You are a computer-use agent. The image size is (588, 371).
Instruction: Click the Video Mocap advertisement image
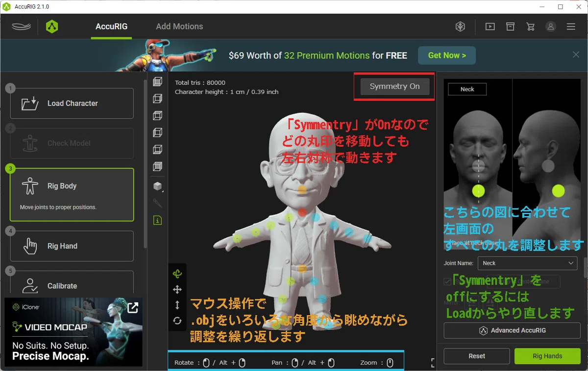[x=73, y=332]
